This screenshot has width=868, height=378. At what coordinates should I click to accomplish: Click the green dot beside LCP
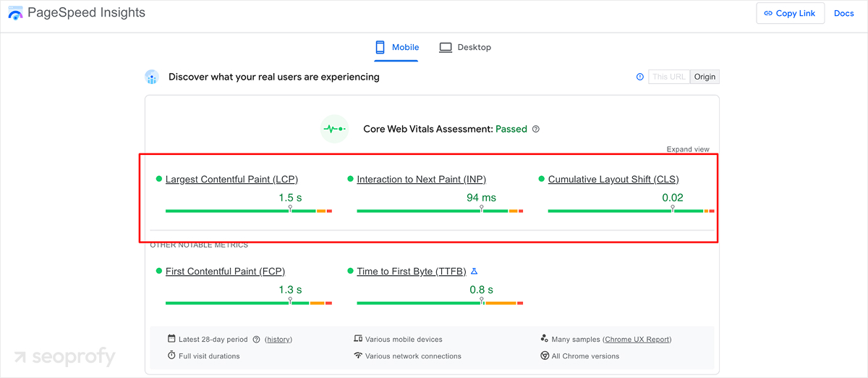[159, 179]
